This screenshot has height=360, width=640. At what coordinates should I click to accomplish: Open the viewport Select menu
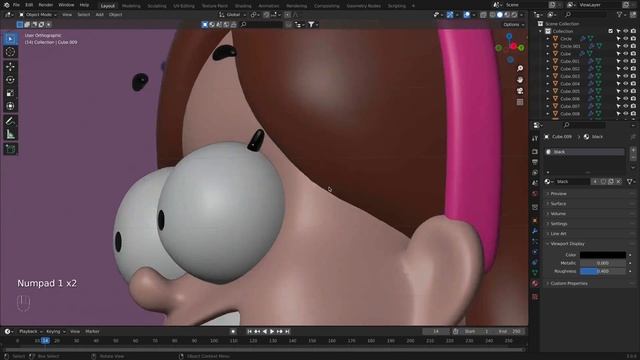click(84, 15)
